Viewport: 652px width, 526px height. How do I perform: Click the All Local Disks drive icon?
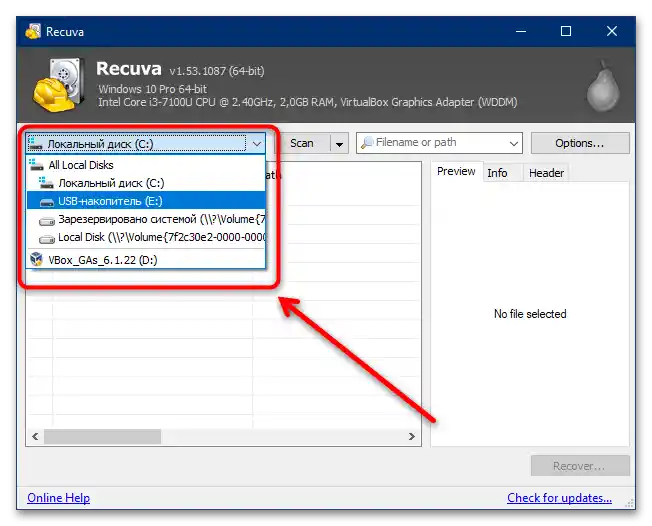pyautogui.click(x=36, y=165)
